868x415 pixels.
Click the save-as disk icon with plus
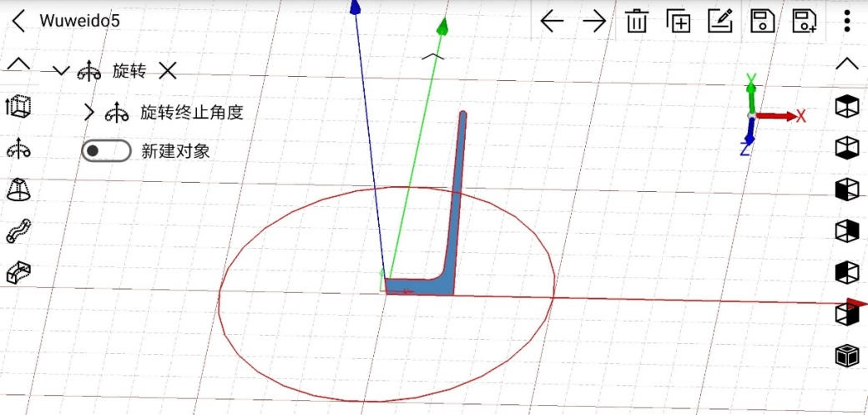click(805, 21)
